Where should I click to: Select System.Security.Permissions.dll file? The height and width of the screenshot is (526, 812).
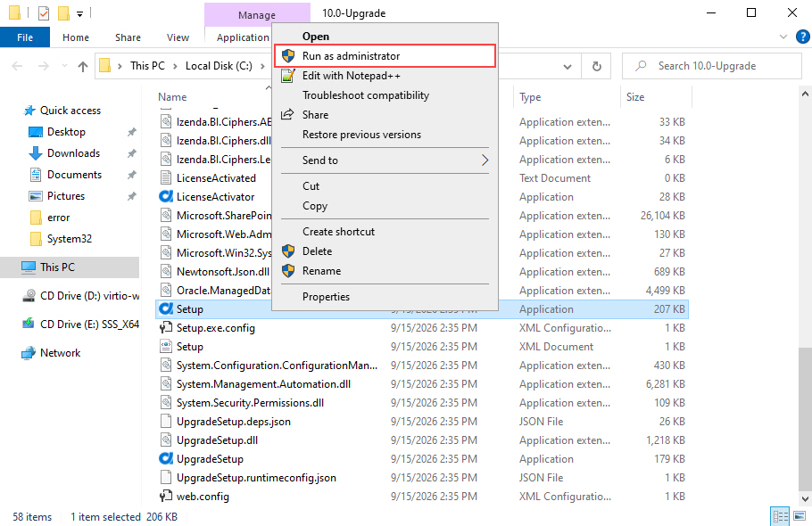250,403
